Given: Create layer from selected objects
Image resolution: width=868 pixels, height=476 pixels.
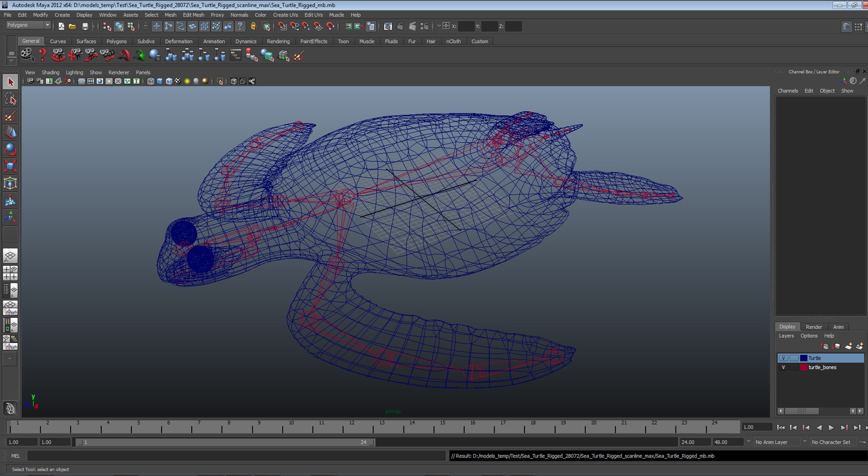Looking at the screenshot, I should (x=859, y=346).
